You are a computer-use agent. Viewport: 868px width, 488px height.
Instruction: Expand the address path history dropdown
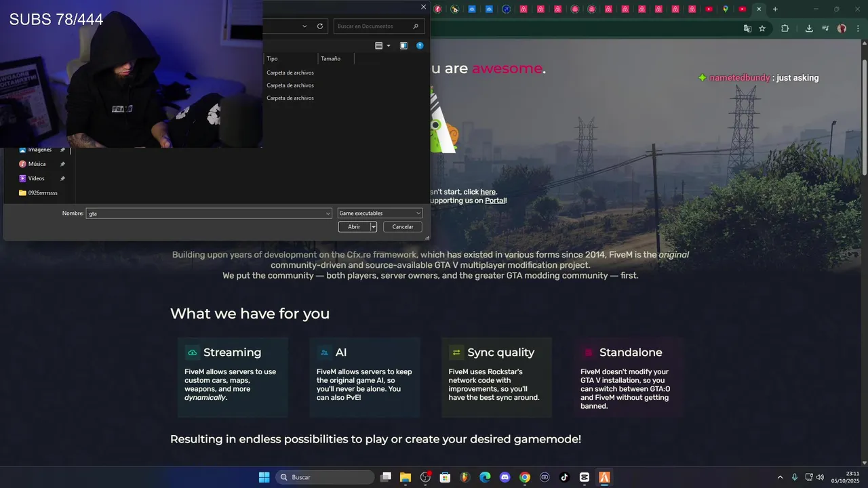pyautogui.click(x=304, y=26)
